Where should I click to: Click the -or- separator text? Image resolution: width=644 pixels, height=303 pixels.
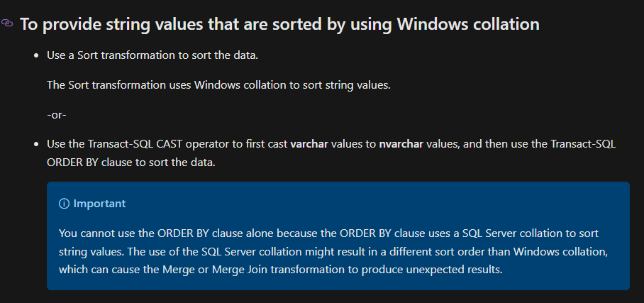[57, 115]
